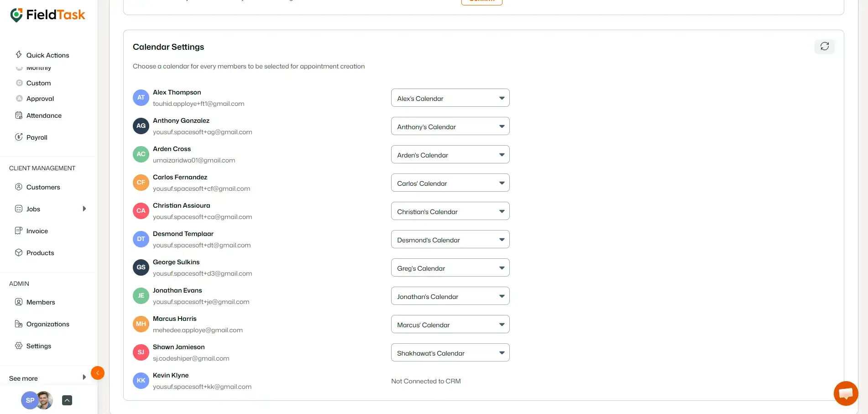Click Marcus Harris name

175,319
